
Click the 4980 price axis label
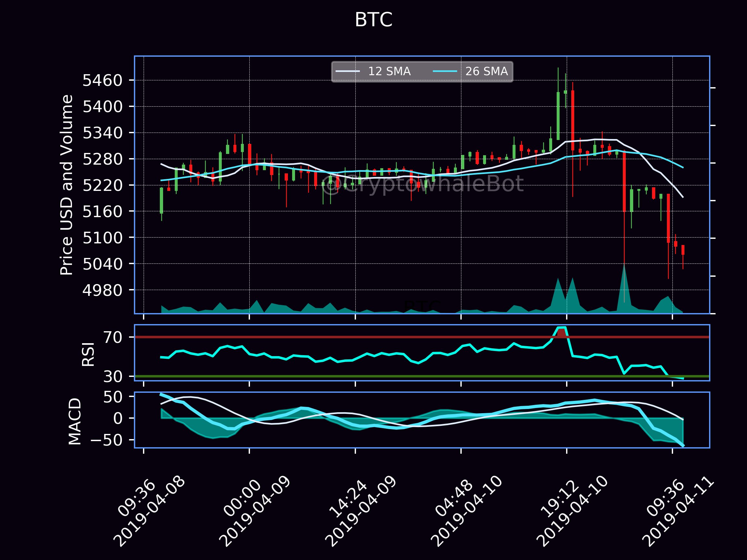point(102,290)
